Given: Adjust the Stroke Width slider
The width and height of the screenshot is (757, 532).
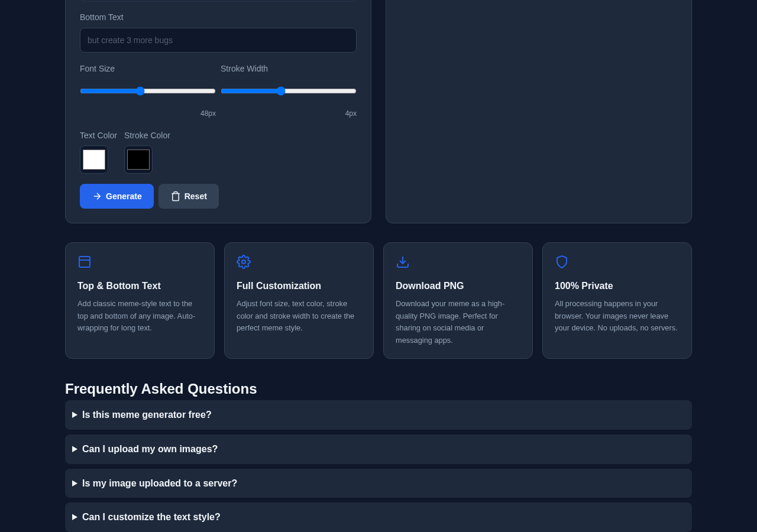Looking at the screenshot, I should point(289,91).
